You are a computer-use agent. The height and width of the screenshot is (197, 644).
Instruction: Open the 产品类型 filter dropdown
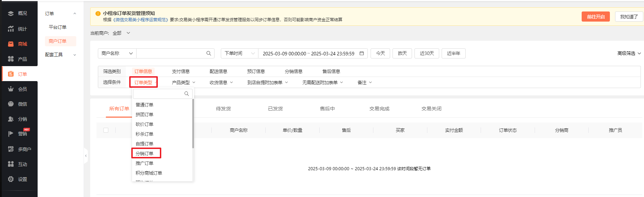click(x=184, y=82)
